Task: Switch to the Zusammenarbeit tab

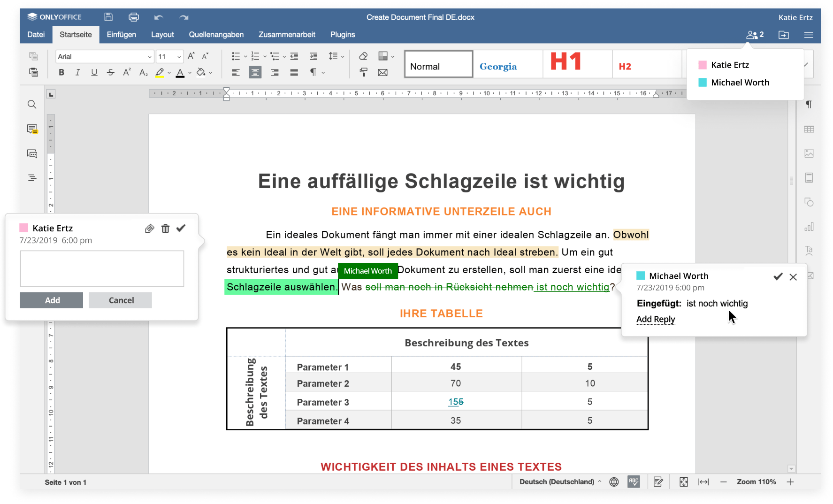Action: point(287,35)
